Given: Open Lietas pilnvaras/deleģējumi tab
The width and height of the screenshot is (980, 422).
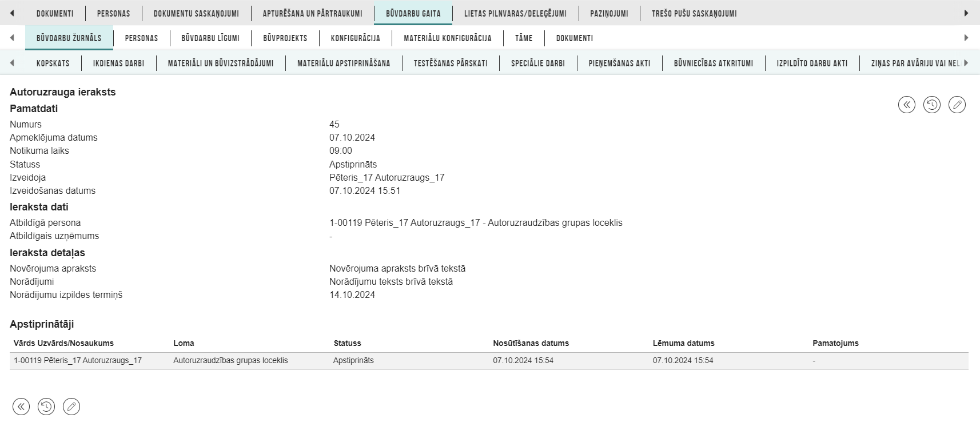Looking at the screenshot, I should pos(515,13).
